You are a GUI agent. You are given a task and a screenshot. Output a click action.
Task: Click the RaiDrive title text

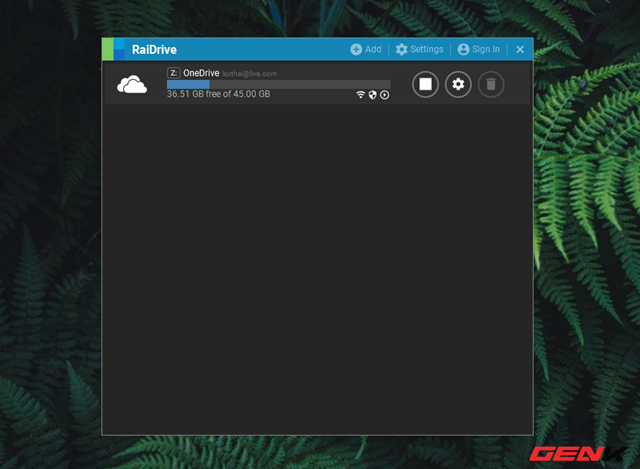coord(154,49)
